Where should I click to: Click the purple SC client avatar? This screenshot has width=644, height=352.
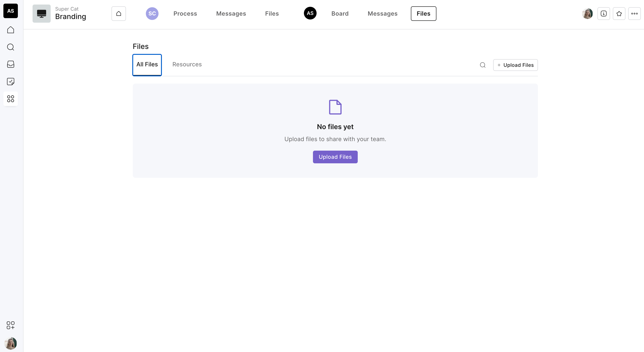[x=152, y=14]
